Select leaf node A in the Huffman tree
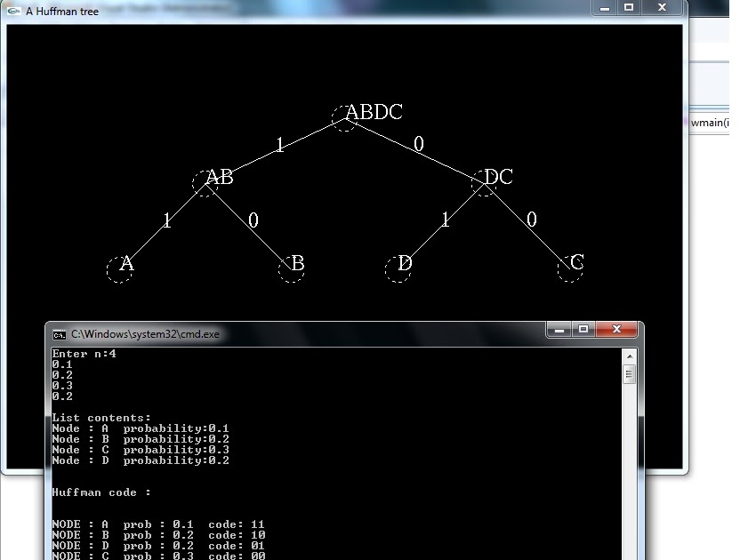Image resolution: width=748 pixels, height=560 pixels. [x=120, y=271]
